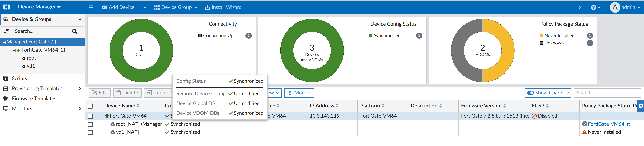Collapse the Managed FortiGate tree node
644x146 pixels.
click(x=4, y=42)
